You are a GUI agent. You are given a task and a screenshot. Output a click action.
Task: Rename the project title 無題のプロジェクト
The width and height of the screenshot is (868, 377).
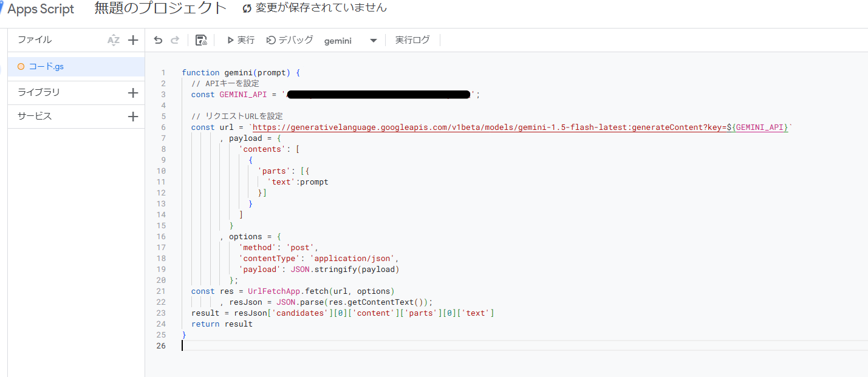[x=159, y=8]
